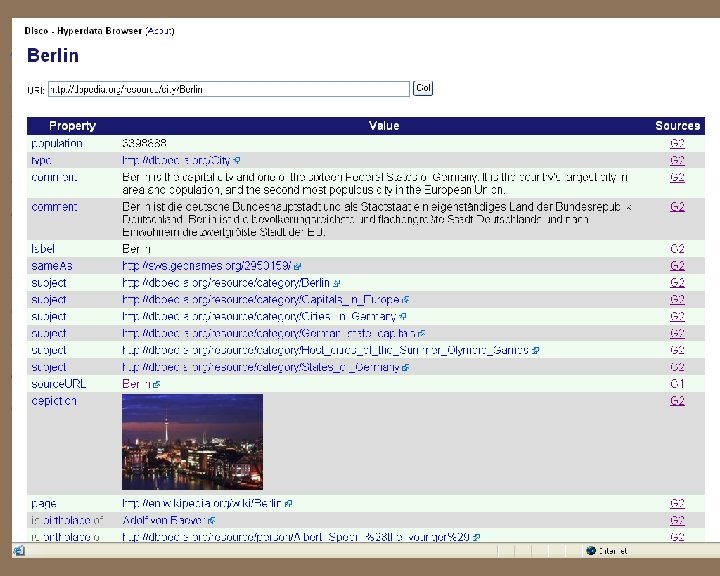Open the About link in header
The height and width of the screenshot is (576, 720).
160,31
